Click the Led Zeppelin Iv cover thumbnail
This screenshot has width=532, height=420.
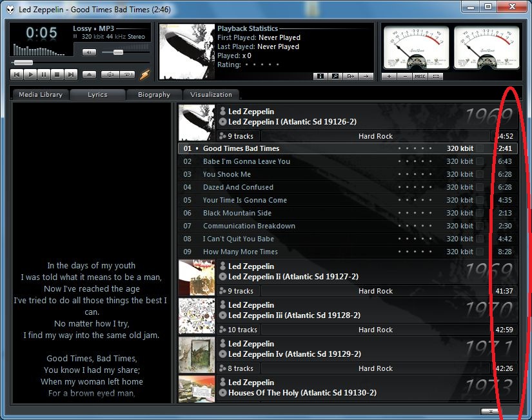point(197,355)
